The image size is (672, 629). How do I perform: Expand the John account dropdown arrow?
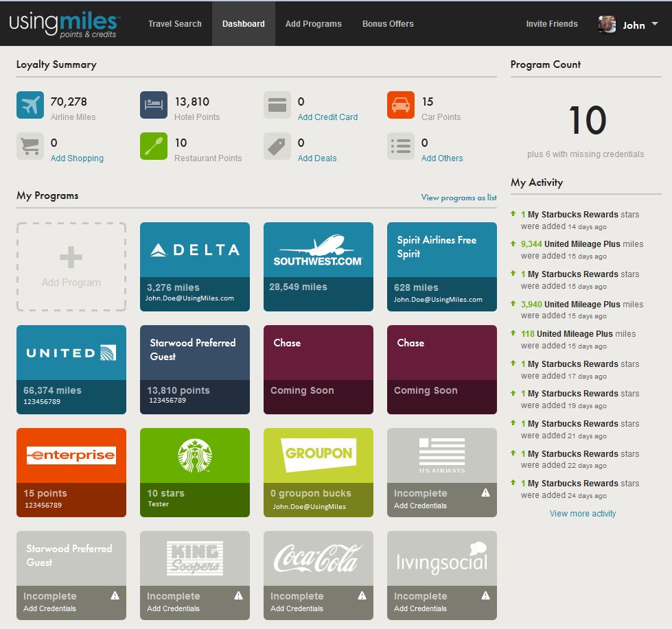655,24
